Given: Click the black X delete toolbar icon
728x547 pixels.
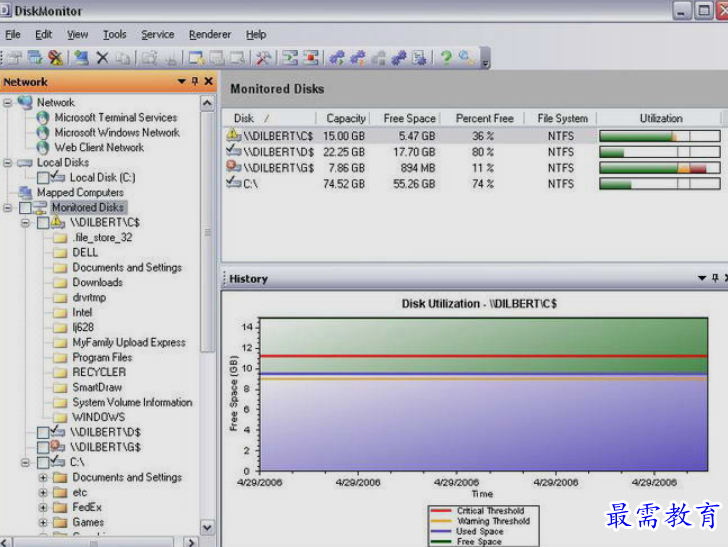Looking at the screenshot, I should [102, 58].
